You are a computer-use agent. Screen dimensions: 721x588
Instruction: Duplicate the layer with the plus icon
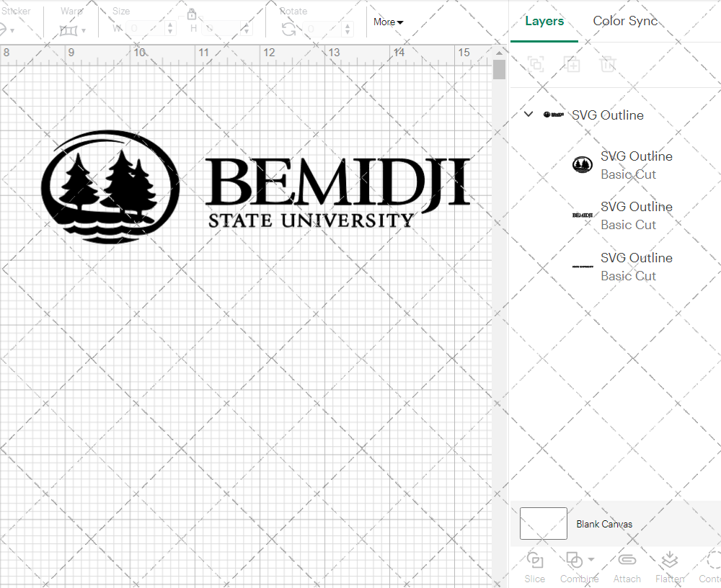(x=572, y=64)
